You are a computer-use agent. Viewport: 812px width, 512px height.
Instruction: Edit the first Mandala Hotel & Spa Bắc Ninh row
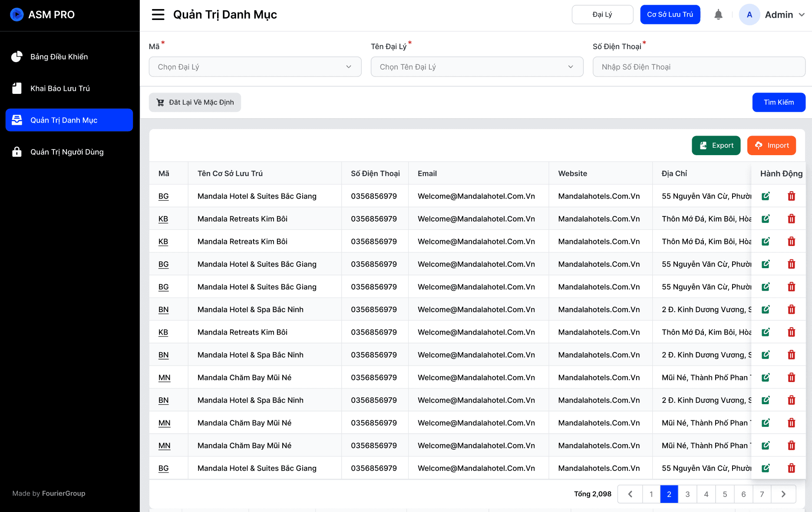(766, 310)
